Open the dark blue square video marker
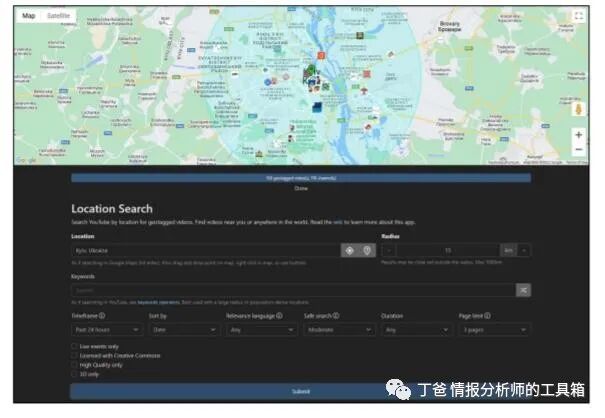The image size is (605, 418). tap(317, 107)
